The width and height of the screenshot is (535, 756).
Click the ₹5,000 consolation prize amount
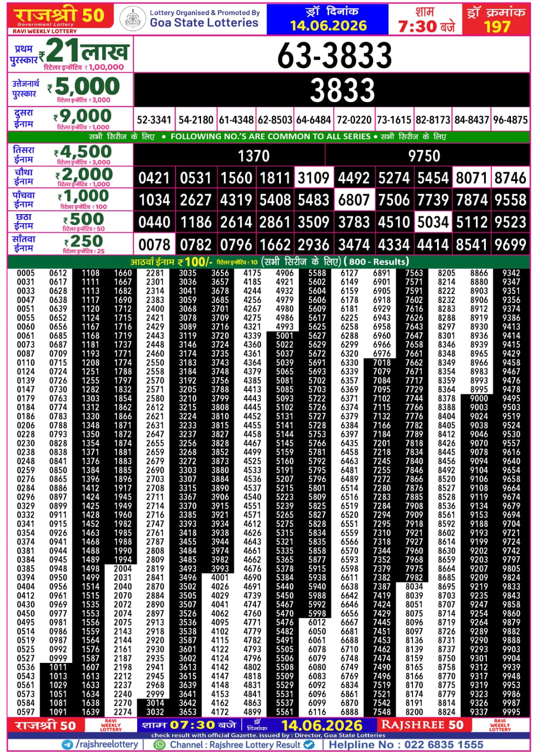click(x=84, y=87)
